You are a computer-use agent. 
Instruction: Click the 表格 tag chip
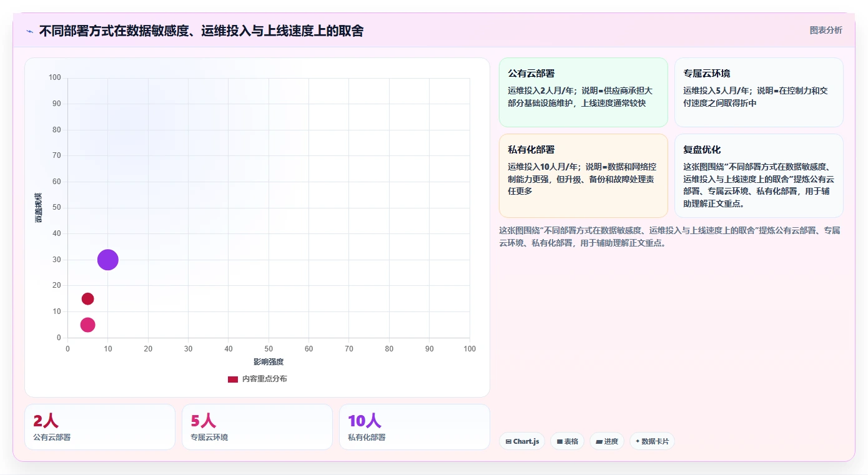tap(567, 441)
